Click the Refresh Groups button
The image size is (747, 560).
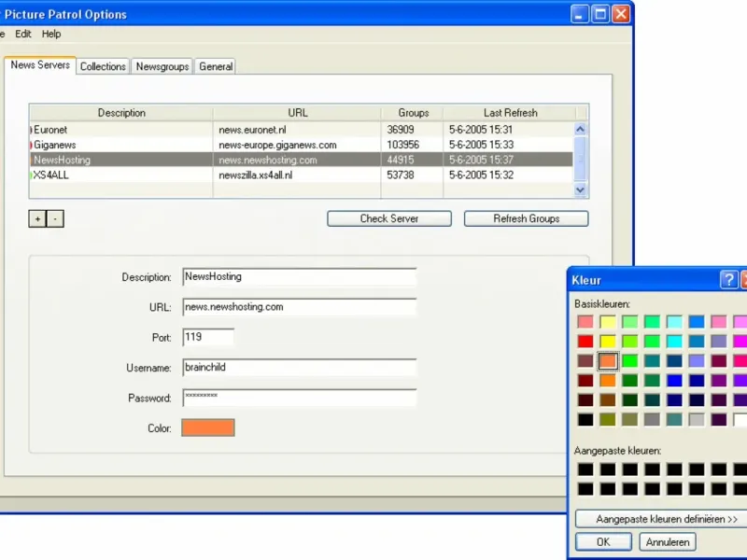(527, 218)
